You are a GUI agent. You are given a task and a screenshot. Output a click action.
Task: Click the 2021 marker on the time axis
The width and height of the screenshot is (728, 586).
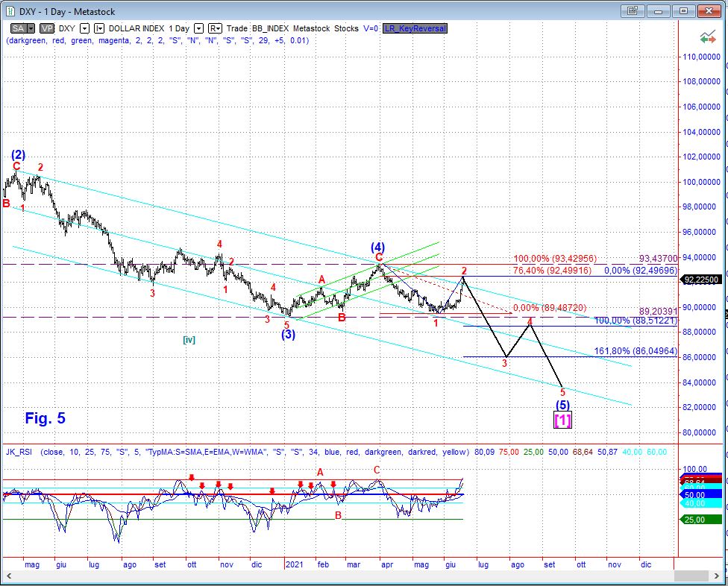pyautogui.click(x=294, y=565)
